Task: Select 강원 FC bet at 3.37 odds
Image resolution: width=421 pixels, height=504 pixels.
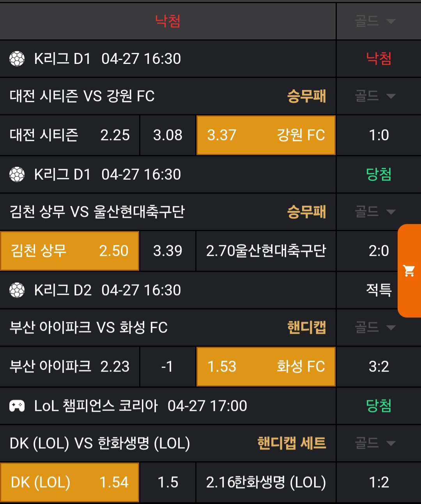Action: pyautogui.click(x=266, y=135)
